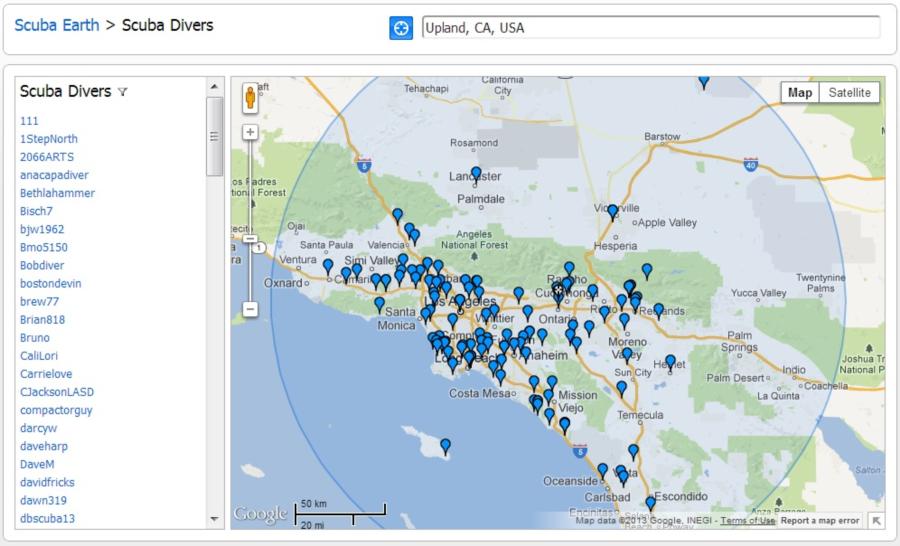Viewport: 900px width, 546px height.
Task: Open diver profile darcyw
Action: 38,428
